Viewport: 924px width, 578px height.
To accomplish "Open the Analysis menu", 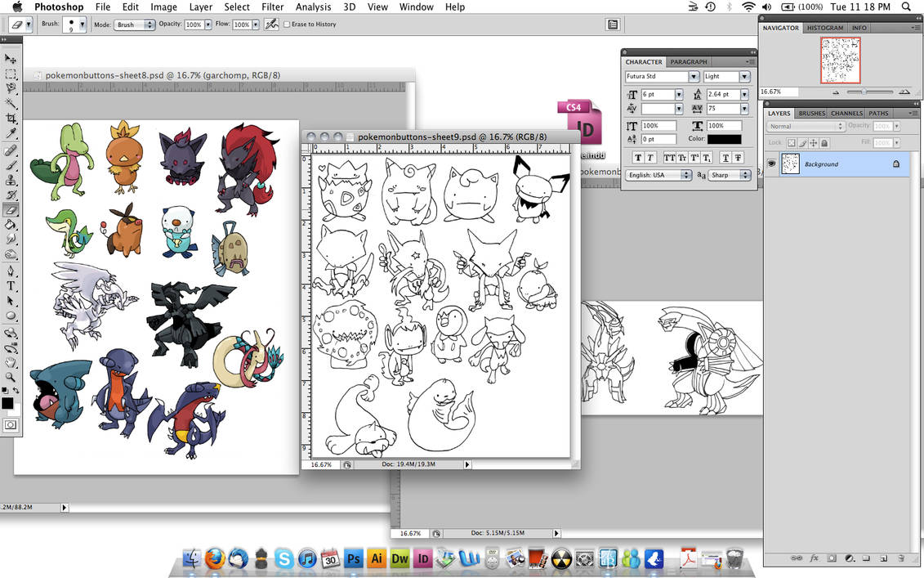I will point(313,7).
